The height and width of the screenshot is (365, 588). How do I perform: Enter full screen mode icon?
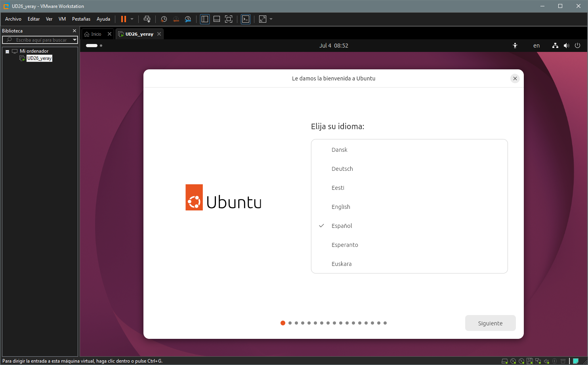(x=229, y=19)
